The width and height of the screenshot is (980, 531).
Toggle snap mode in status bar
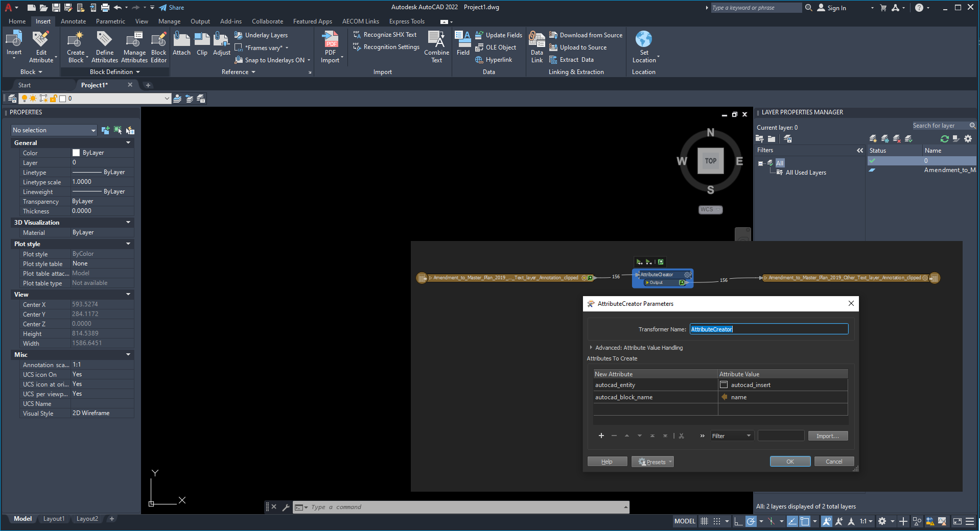(717, 521)
